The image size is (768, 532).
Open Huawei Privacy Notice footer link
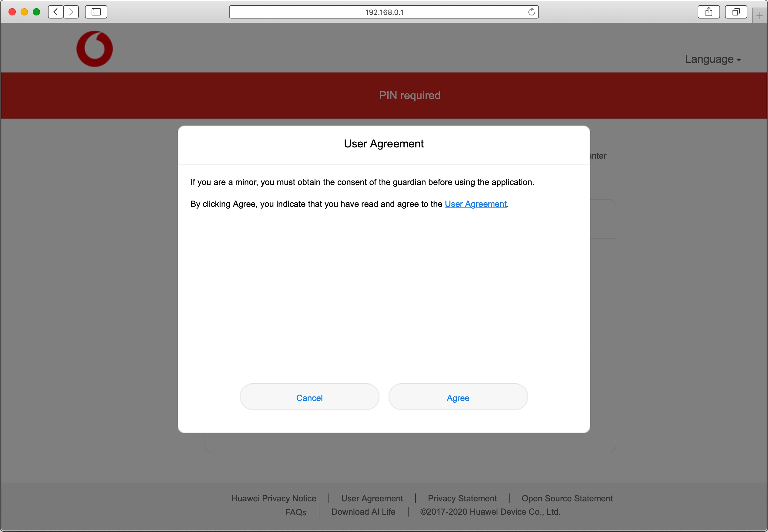pyautogui.click(x=274, y=498)
